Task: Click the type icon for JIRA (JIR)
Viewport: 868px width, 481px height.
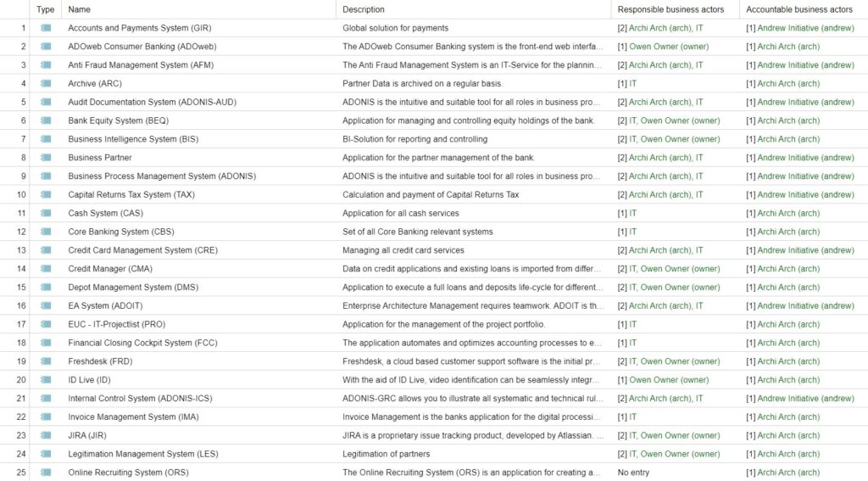Action: pyautogui.click(x=46, y=436)
